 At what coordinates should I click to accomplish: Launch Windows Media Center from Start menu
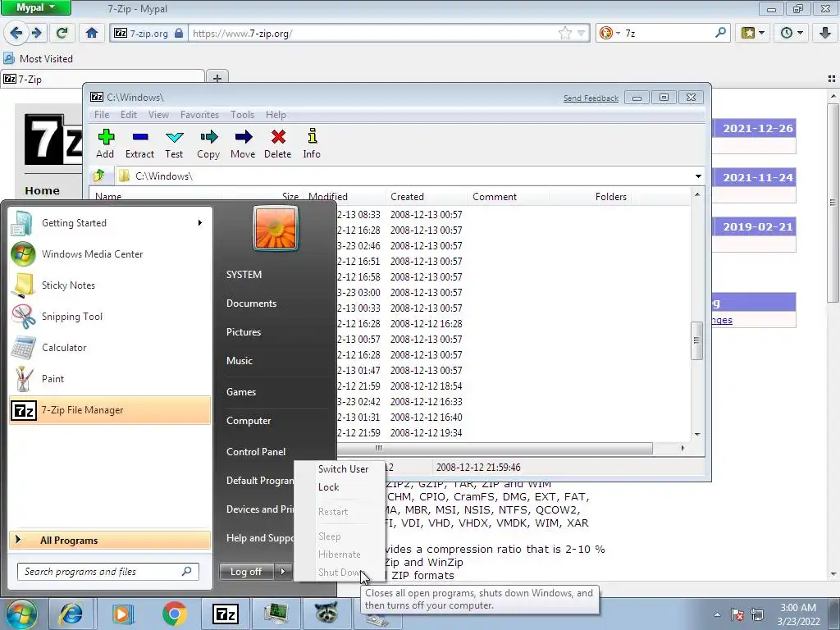coord(110,254)
